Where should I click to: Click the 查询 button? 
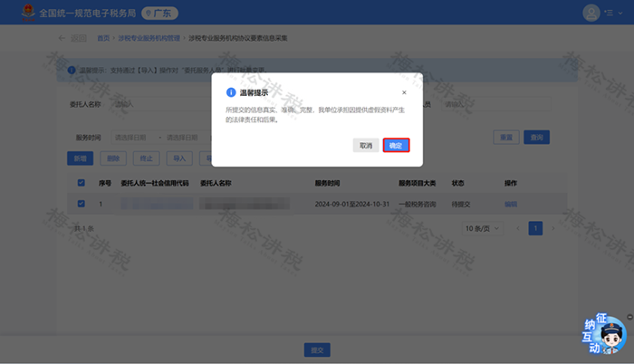coord(536,137)
